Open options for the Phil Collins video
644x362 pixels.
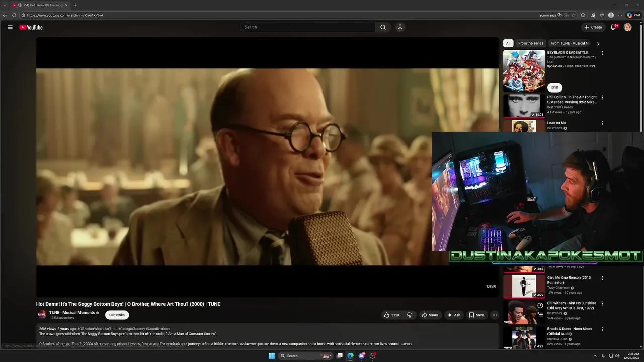(602, 98)
